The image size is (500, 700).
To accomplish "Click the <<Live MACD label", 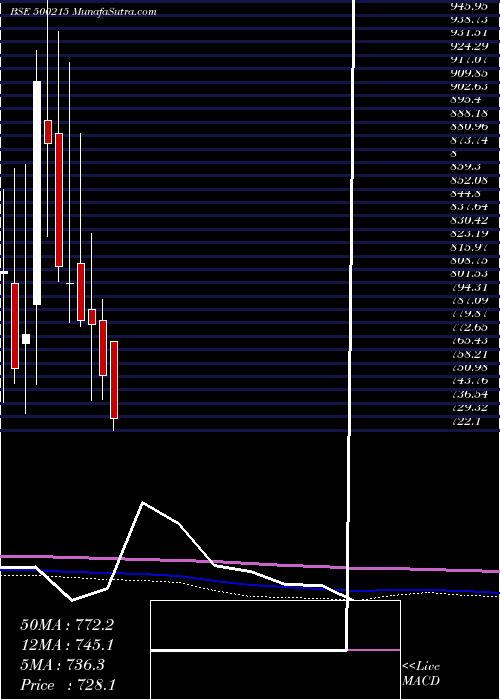I will (421, 674).
